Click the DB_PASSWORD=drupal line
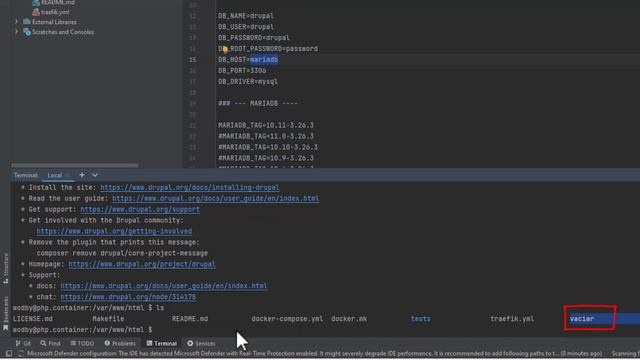This screenshot has height=360, width=640. [x=253, y=38]
